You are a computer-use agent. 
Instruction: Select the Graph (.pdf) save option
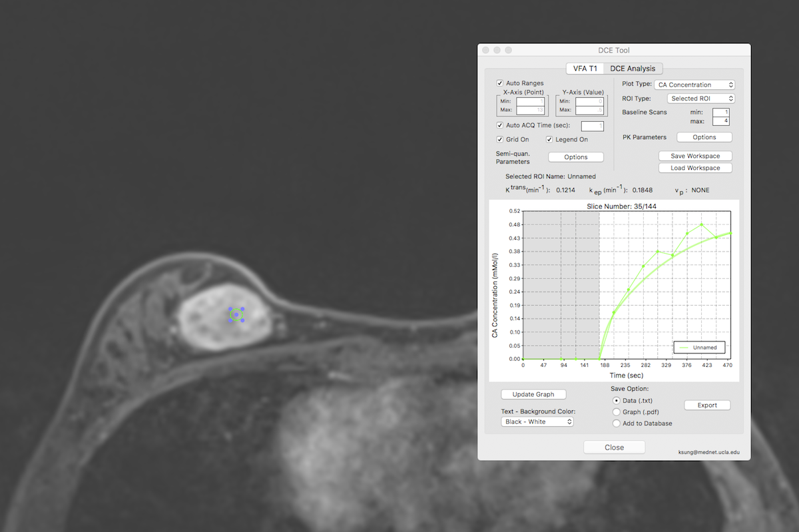[617, 412]
